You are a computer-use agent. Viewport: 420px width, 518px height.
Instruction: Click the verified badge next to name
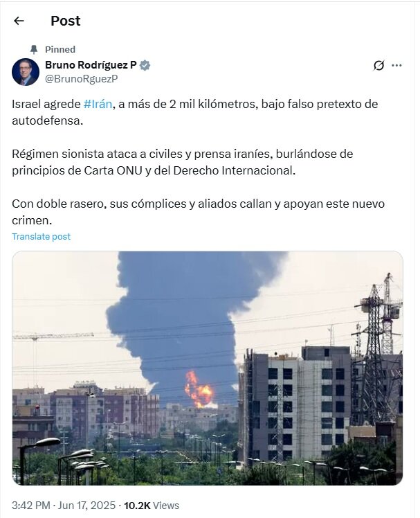[x=145, y=65]
